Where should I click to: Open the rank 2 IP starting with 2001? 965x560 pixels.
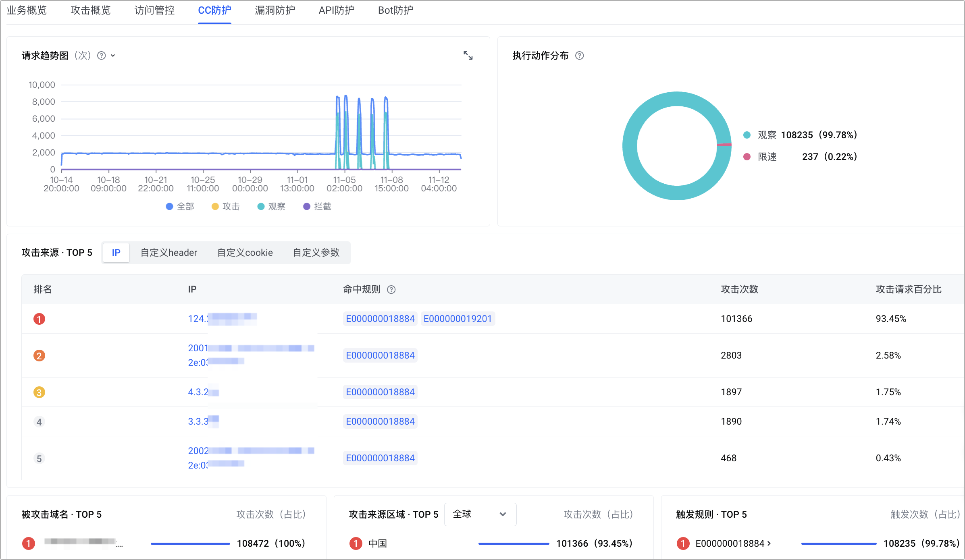point(251,355)
